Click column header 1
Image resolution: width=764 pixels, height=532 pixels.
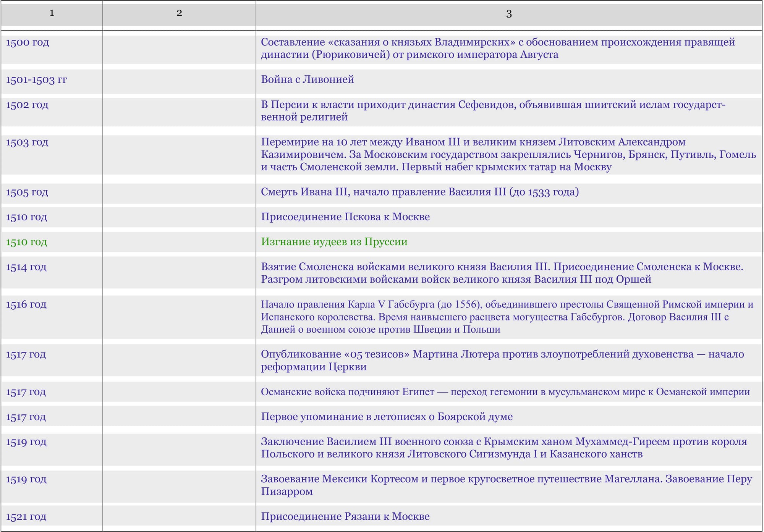coord(52,13)
